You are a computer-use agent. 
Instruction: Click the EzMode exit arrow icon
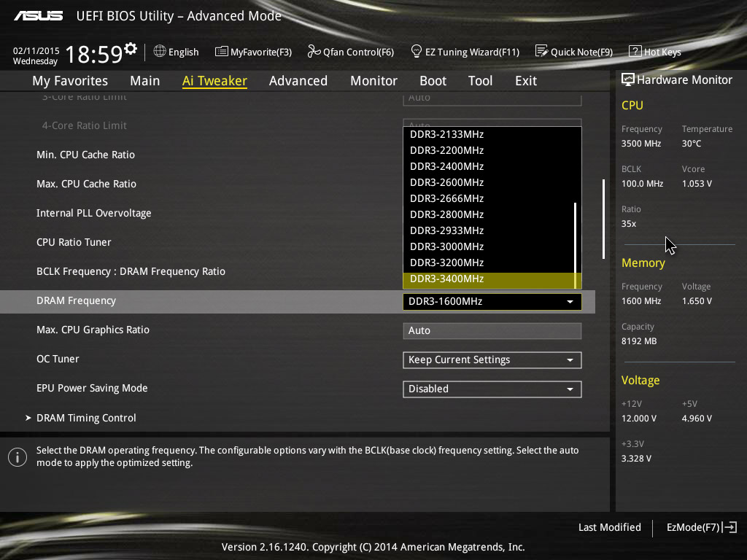729,527
